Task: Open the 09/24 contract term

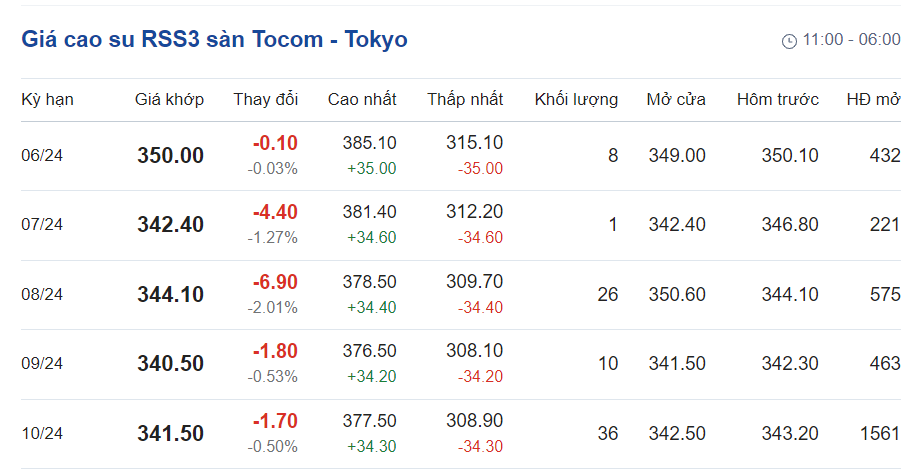Action: point(42,364)
